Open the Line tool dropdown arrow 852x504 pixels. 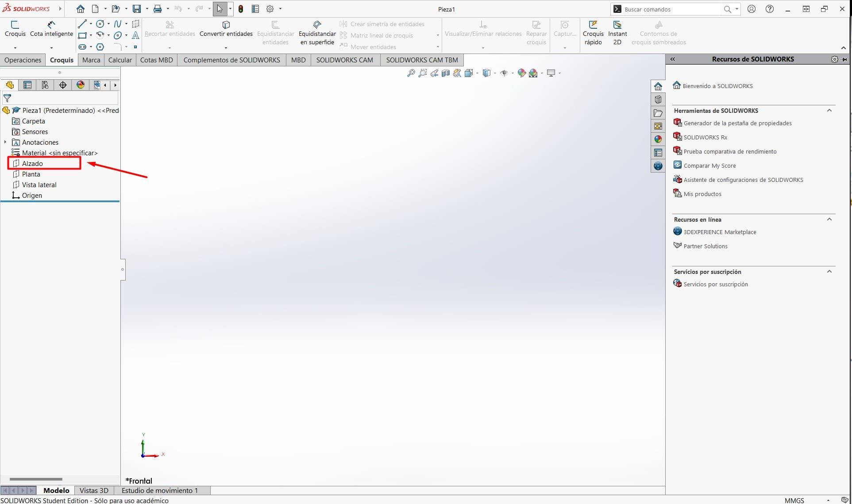click(91, 24)
